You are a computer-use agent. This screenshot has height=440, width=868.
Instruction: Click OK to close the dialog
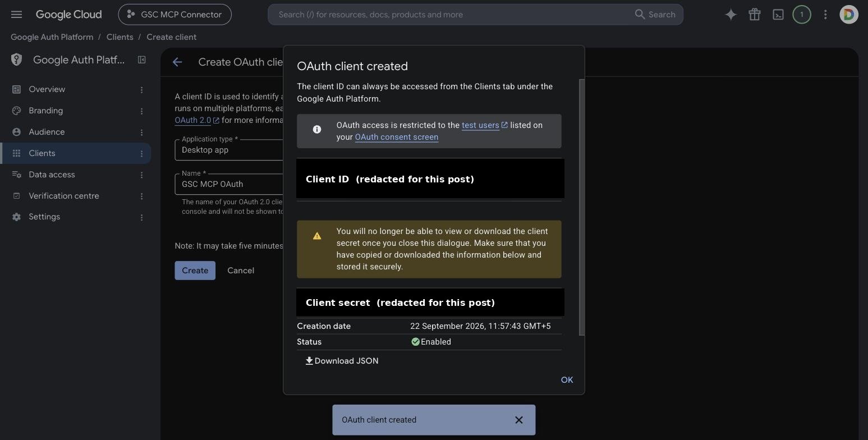[567, 380]
